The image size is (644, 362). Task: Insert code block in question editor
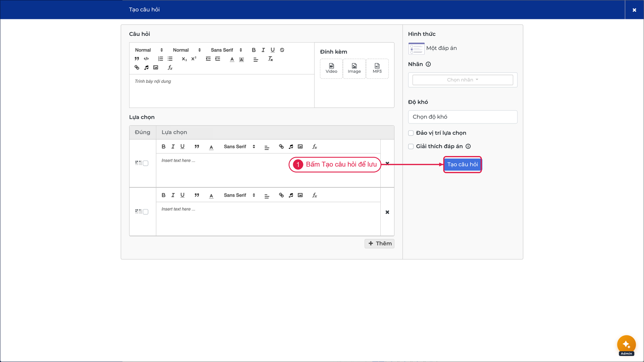tap(146, 59)
